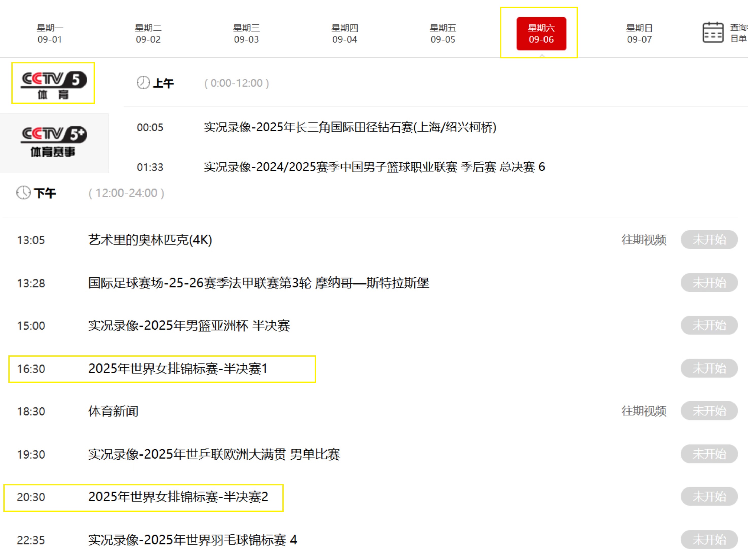The height and width of the screenshot is (560, 748).
Task: Switch to 星期日 09-07 tab
Action: tap(639, 33)
